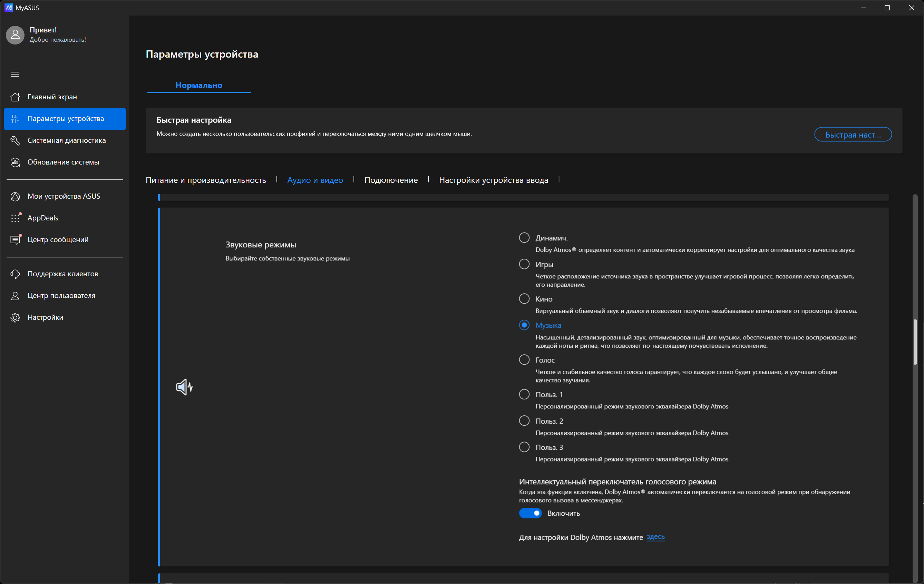
Task: Click the vertical scrollbar thumb
Action: pyautogui.click(x=915, y=342)
